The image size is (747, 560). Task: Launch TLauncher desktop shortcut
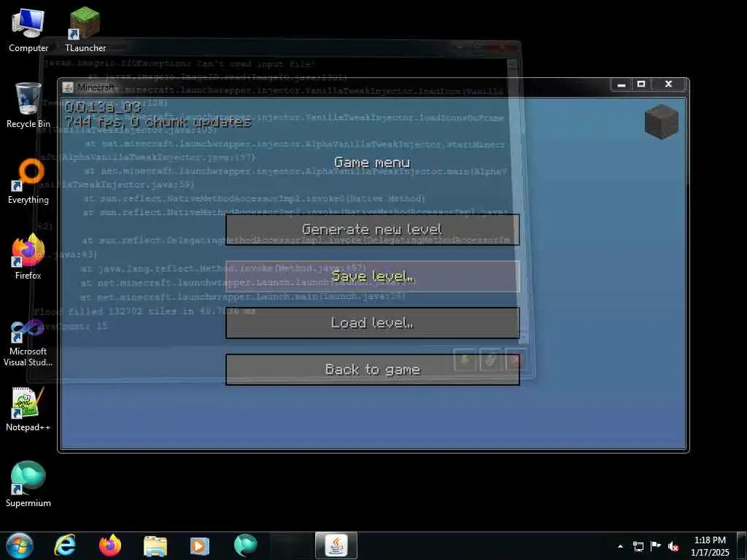pyautogui.click(x=85, y=30)
